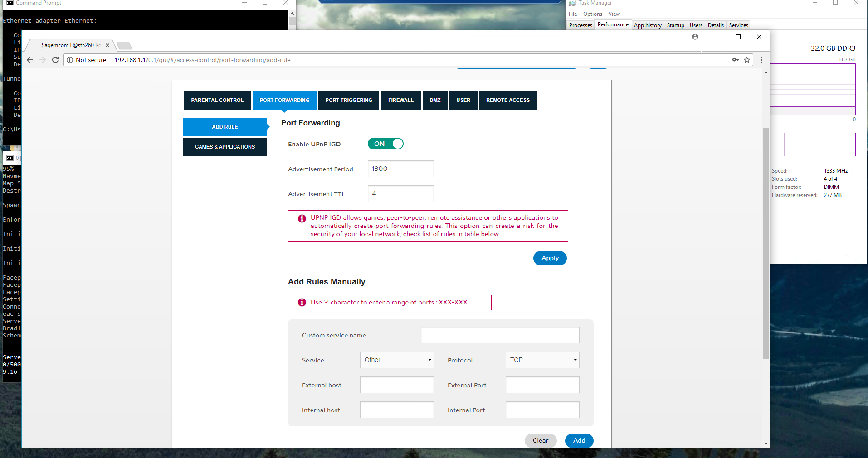
Task: Switch to Task Manager Processes tab
Action: (x=580, y=25)
